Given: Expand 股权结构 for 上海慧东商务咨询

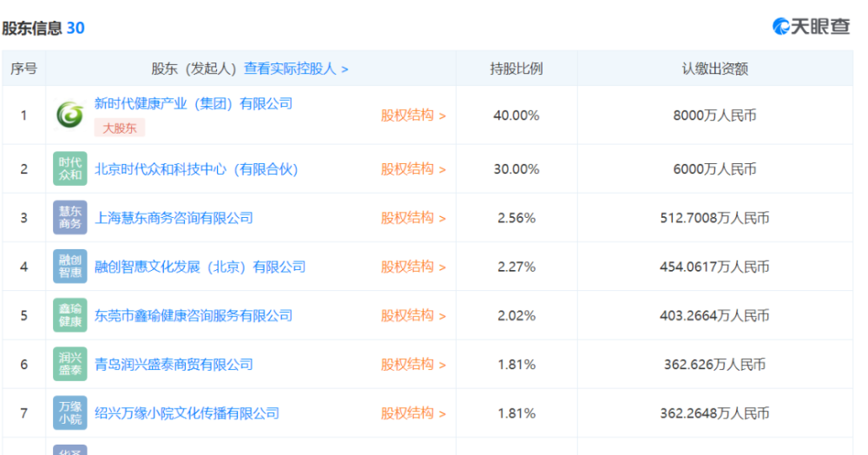Looking at the screenshot, I should pos(413,218).
